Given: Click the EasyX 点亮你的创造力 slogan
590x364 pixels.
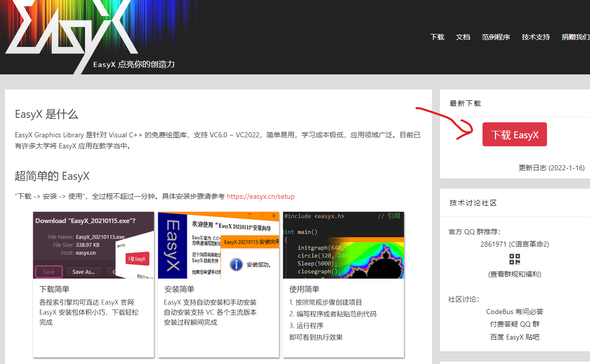Looking at the screenshot, I should click(x=134, y=64).
